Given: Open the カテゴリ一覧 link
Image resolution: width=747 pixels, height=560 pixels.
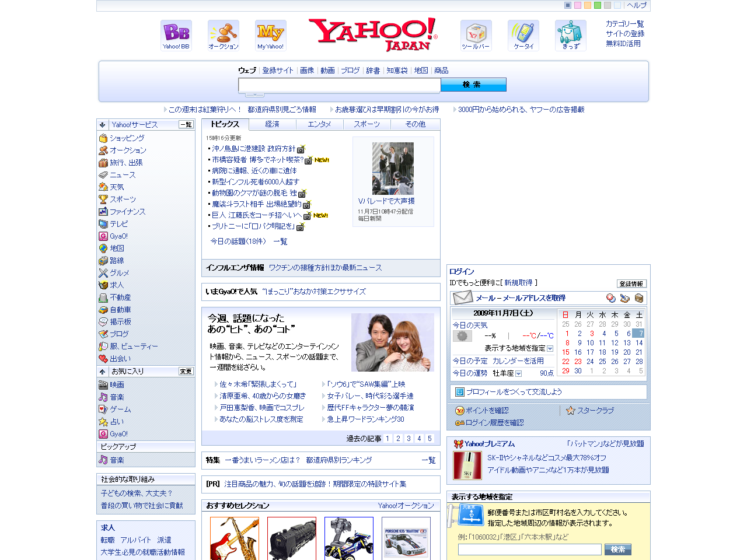Looking at the screenshot, I should pyautogui.click(x=624, y=24).
